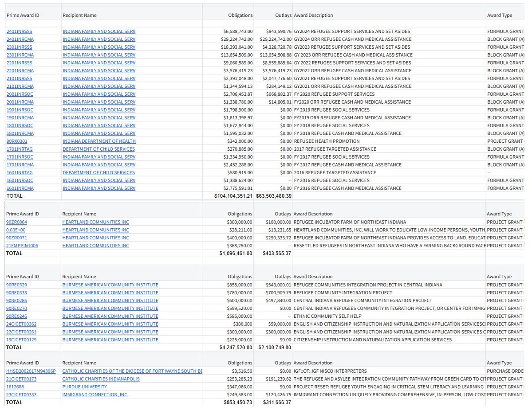Open award ID 2101INRCMA link

pyautogui.click(x=20, y=86)
